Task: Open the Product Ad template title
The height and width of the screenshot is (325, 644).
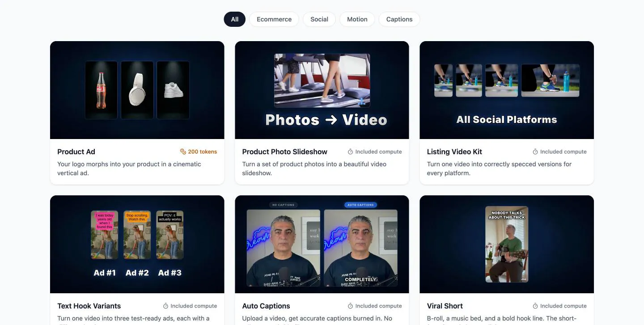Action: coord(76,152)
